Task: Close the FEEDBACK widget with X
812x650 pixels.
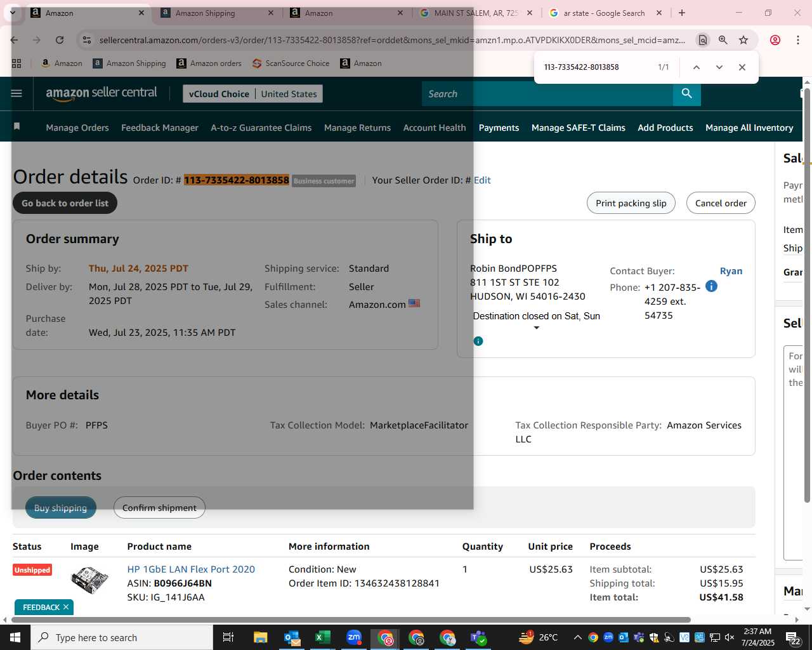Action: (x=66, y=607)
